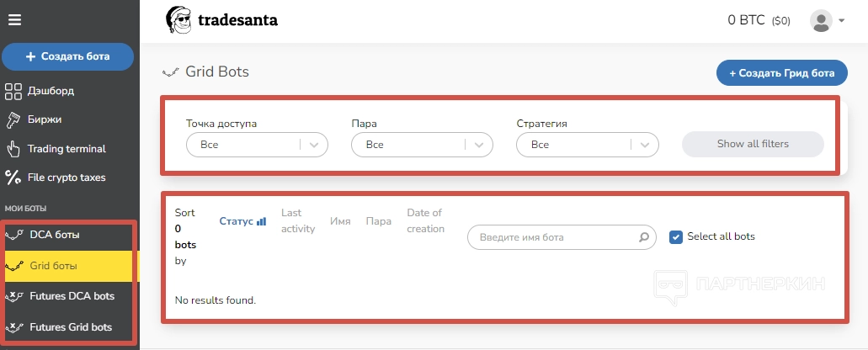The width and height of the screenshot is (868, 350).
Task: Toggle the Select all bots checkbox
Action: pos(675,236)
